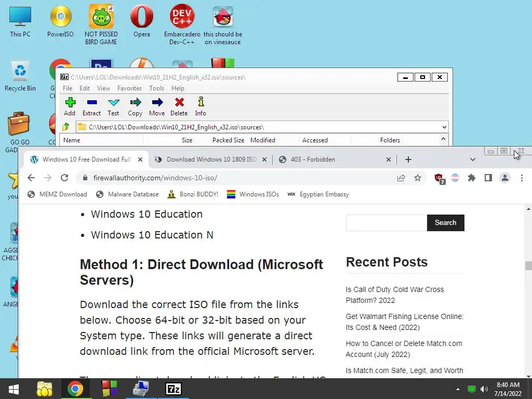Open the Info tool in 7-Zip
The width and height of the screenshot is (532, 399).
click(201, 107)
